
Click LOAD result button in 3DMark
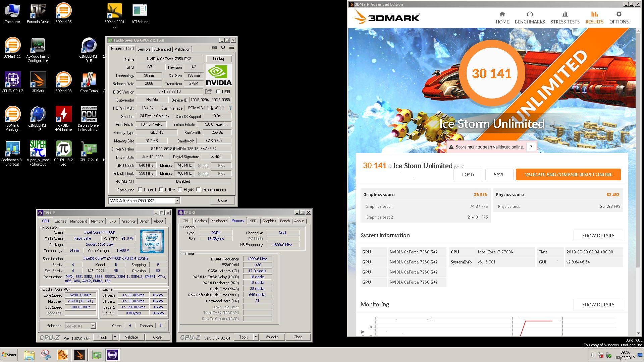(468, 175)
